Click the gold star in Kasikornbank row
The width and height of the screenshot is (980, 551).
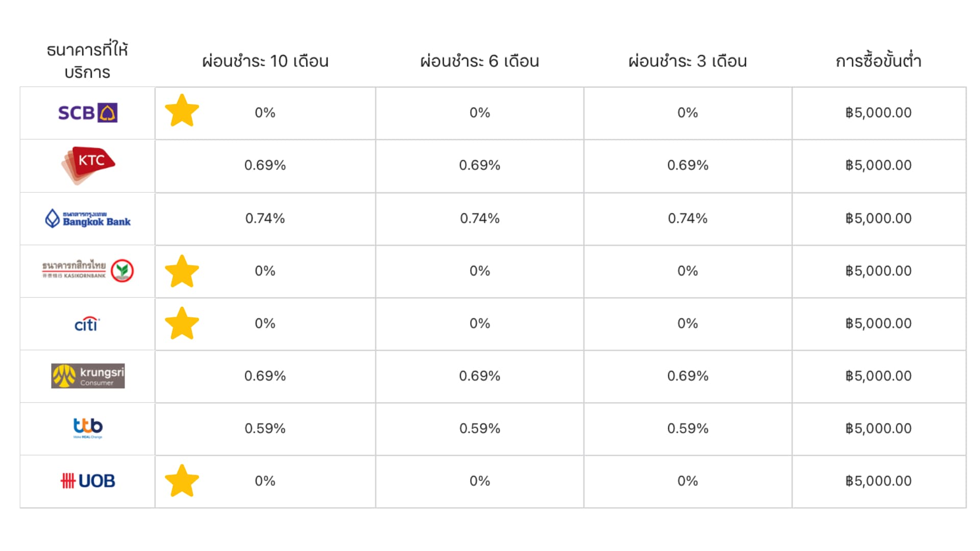182,271
